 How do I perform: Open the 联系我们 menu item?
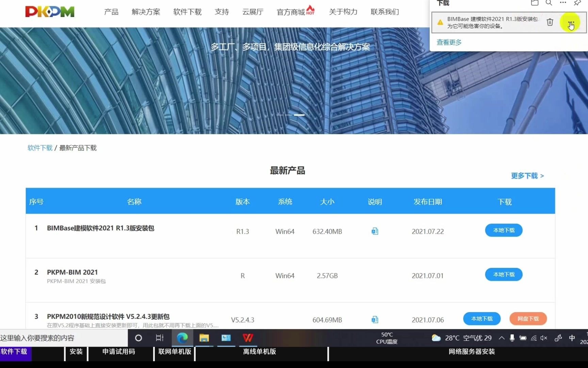pos(385,12)
